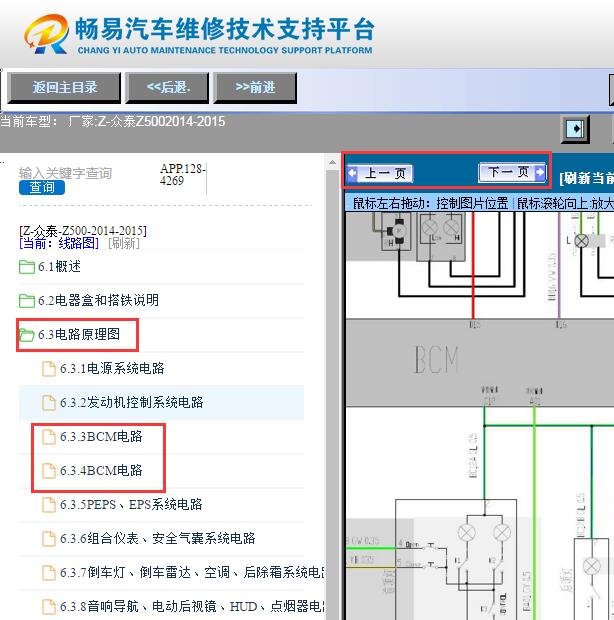Open 6.3.4BCM电路 document

tap(101, 471)
